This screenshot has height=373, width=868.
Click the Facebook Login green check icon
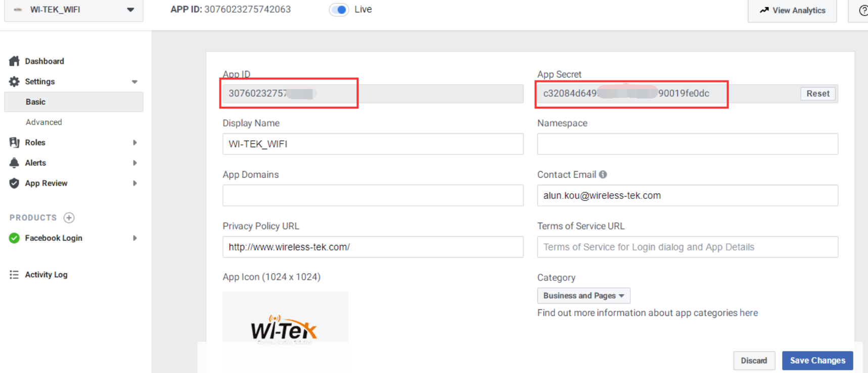pyautogui.click(x=14, y=238)
